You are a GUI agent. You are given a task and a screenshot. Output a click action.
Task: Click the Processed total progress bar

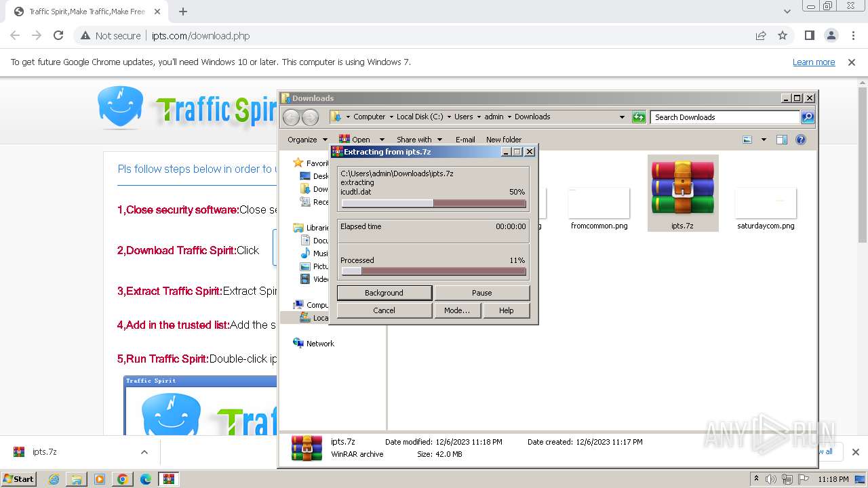point(433,272)
